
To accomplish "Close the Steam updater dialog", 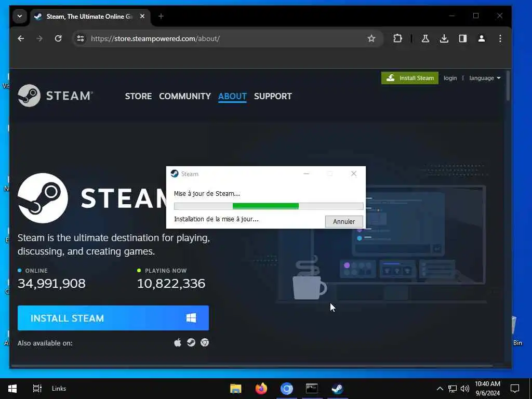I will (x=353, y=174).
